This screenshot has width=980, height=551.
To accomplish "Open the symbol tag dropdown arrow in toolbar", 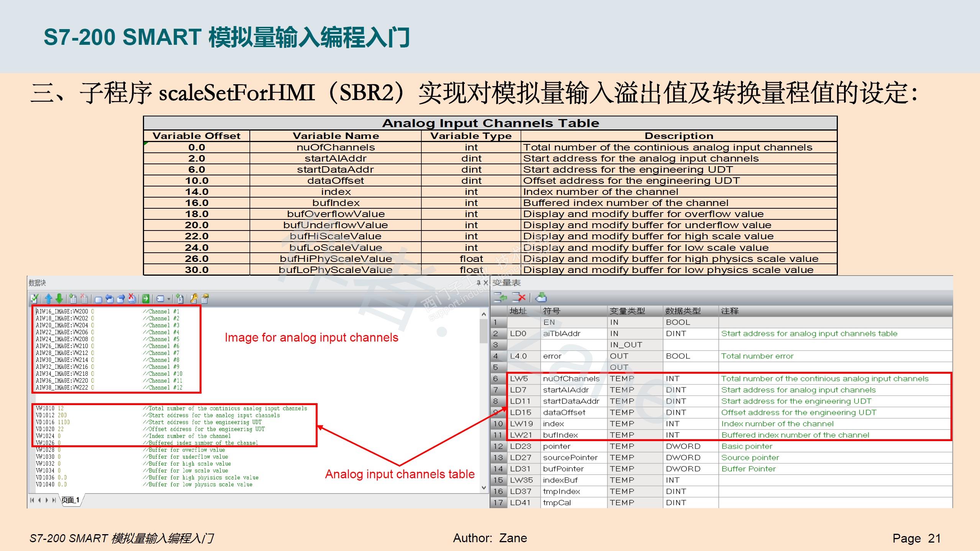I will point(169,299).
